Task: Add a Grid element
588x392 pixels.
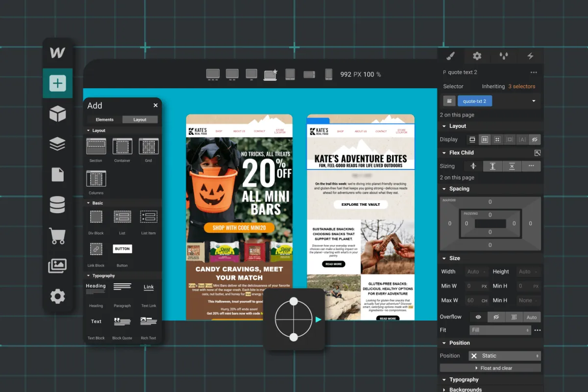Action: [148, 146]
